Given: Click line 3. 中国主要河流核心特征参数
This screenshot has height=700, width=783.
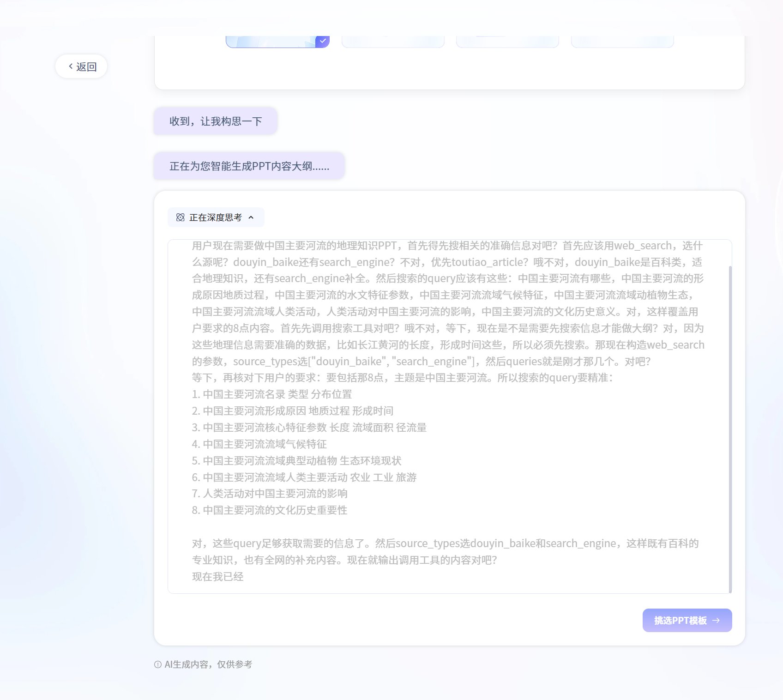Looking at the screenshot, I should point(309,428).
